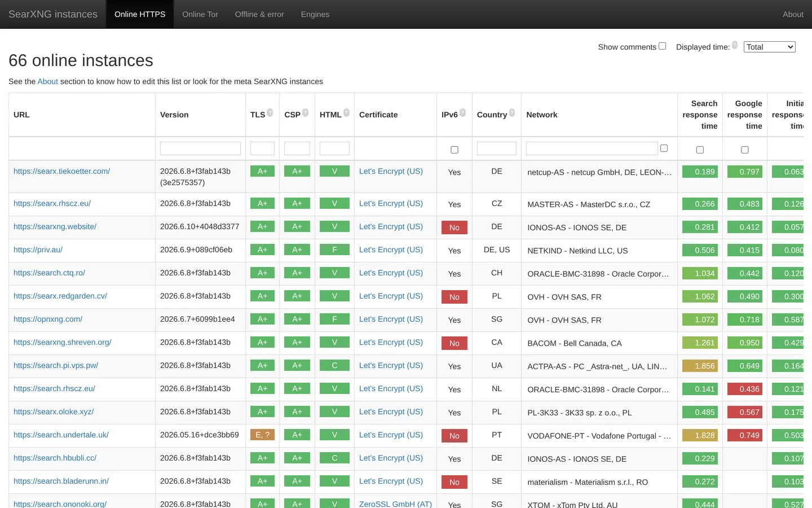This screenshot has height=508, width=812.
Task: Click the Network filter input field
Action: 592,148
